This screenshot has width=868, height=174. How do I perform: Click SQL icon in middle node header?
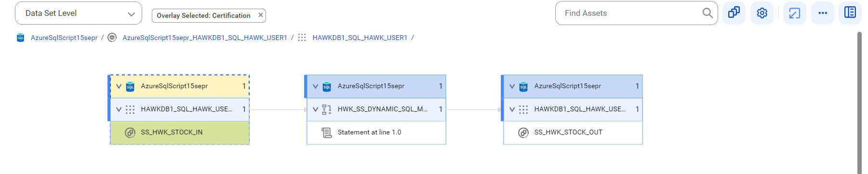coord(327,87)
